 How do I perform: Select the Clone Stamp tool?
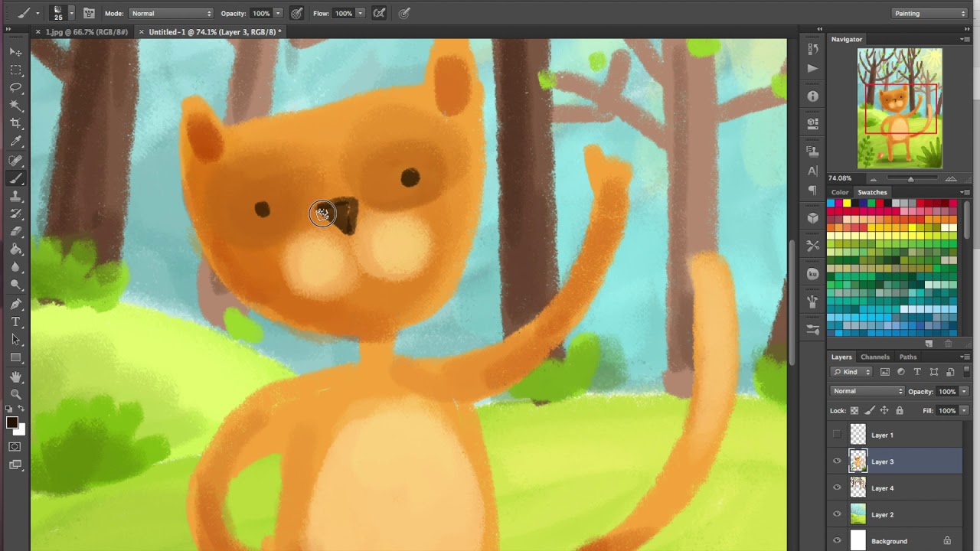point(15,197)
